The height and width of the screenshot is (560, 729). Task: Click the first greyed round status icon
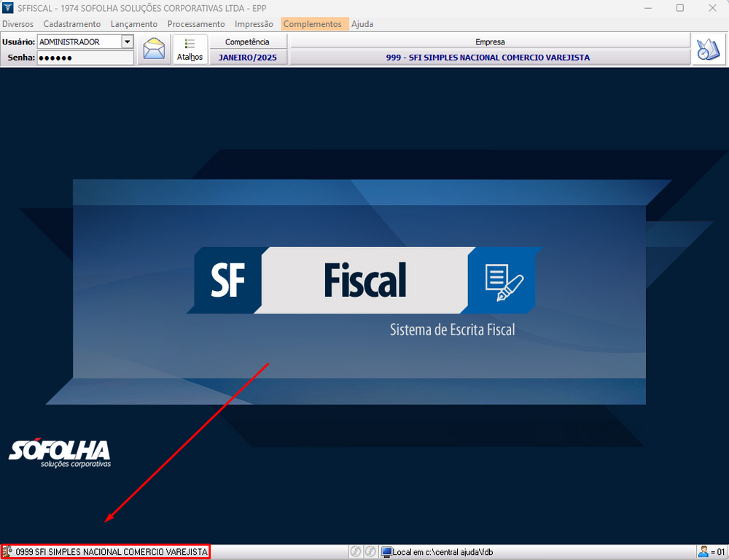click(355, 552)
